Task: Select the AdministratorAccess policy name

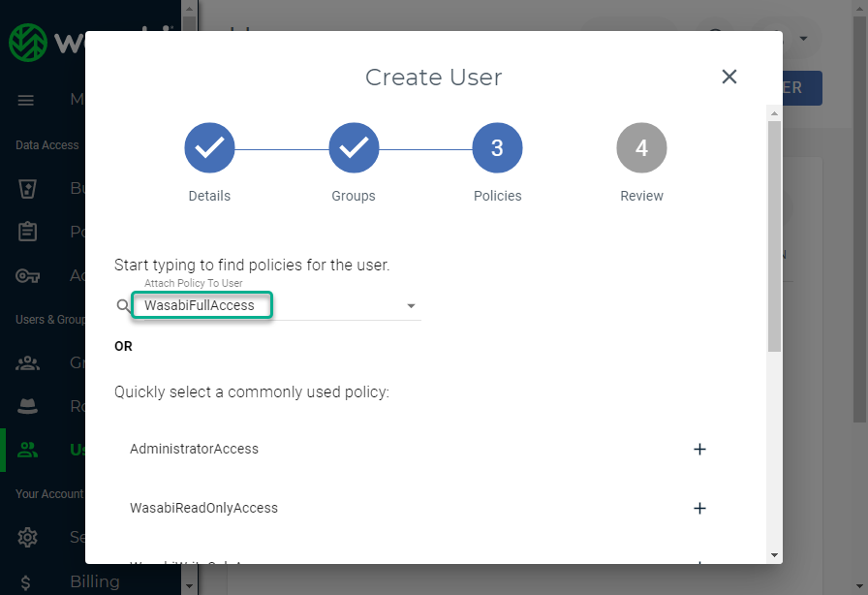Action: (x=194, y=449)
